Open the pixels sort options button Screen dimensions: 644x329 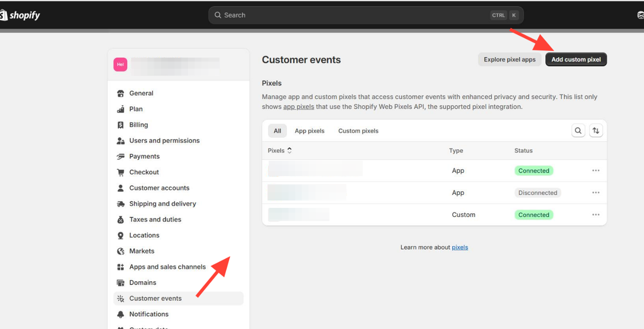(x=596, y=131)
